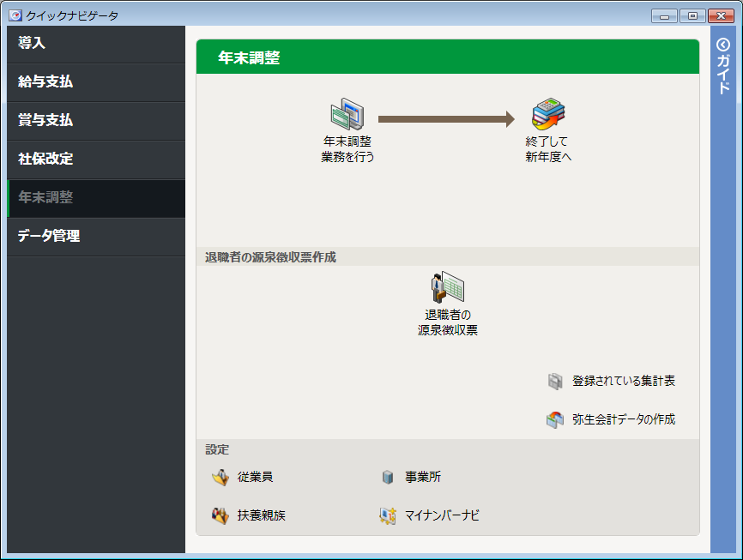Go to the 社保改定 section
The width and height of the screenshot is (743, 560).
(96, 159)
